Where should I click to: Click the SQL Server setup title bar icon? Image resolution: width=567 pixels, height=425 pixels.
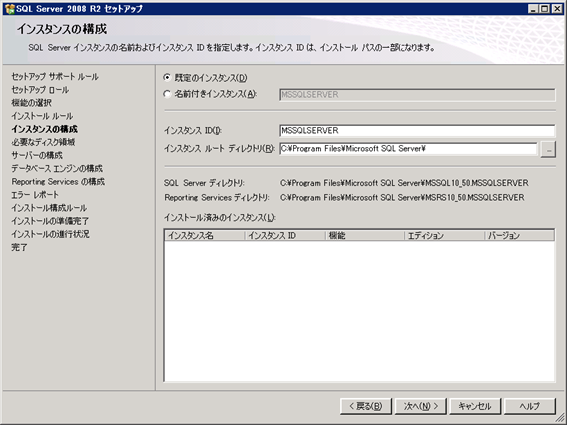(x=10, y=8)
